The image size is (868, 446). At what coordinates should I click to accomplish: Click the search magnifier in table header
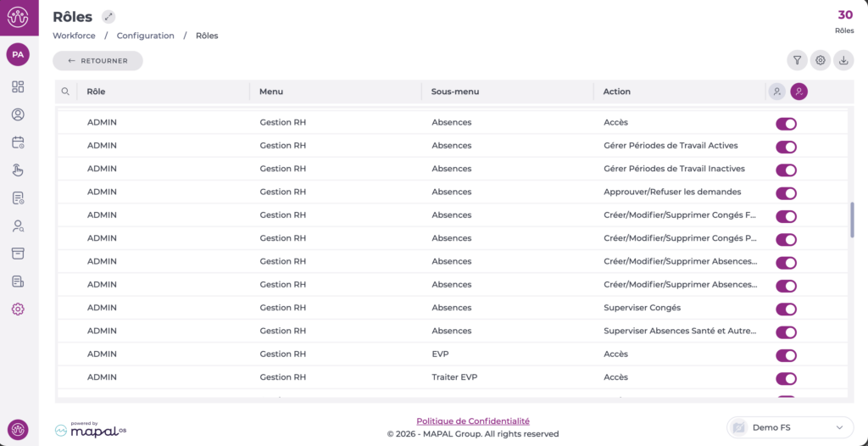pyautogui.click(x=65, y=92)
